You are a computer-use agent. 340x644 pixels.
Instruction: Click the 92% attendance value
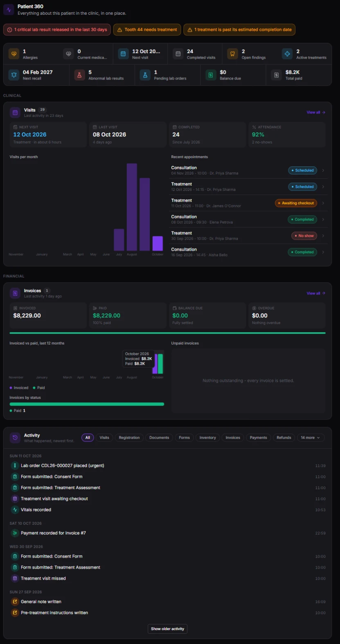[258, 135]
